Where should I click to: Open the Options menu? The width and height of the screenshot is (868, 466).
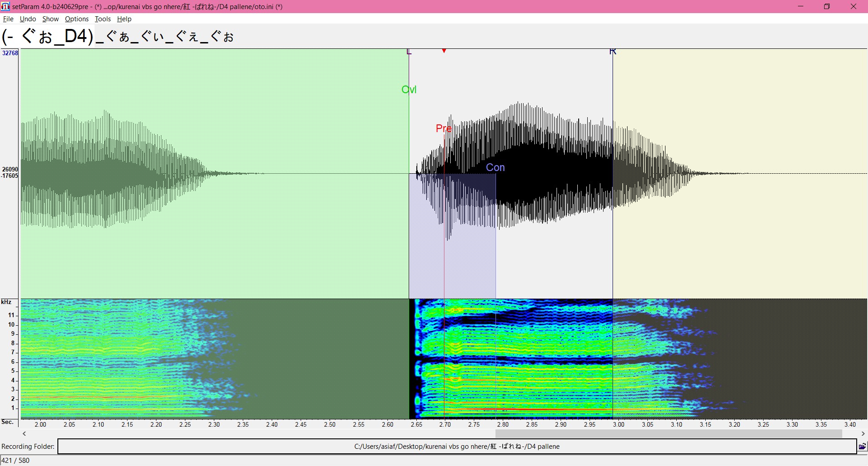76,19
